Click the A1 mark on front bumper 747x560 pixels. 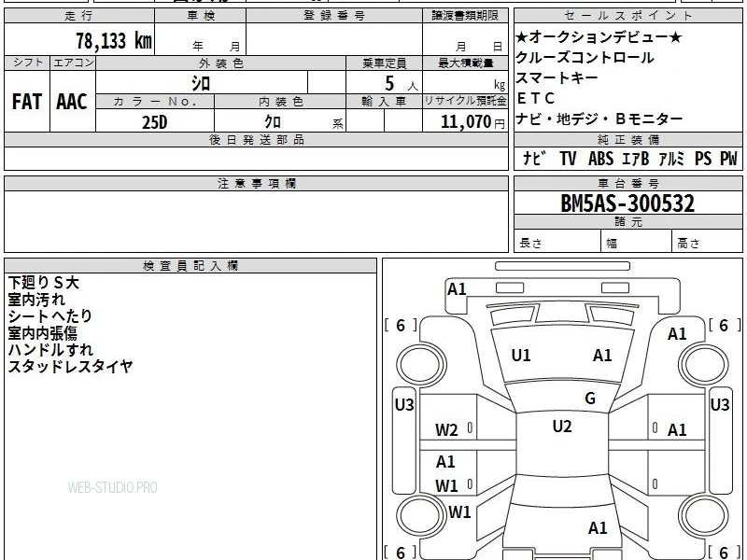[457, 289]
